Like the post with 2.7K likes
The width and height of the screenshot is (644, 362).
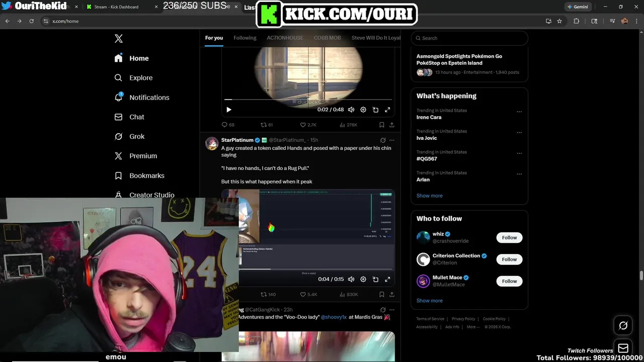(x=308, y=125)
